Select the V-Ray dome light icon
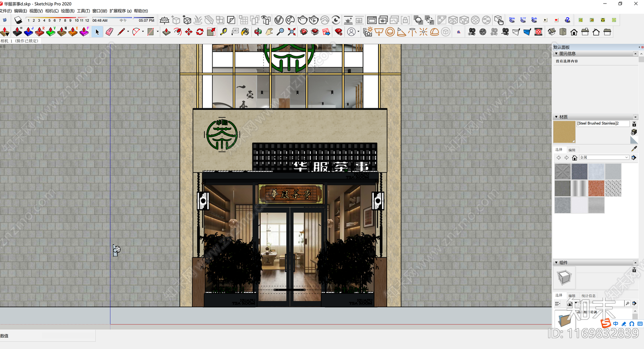Viewport: 644px width, 349px height. pyautogui.click(x=434, y=32)
